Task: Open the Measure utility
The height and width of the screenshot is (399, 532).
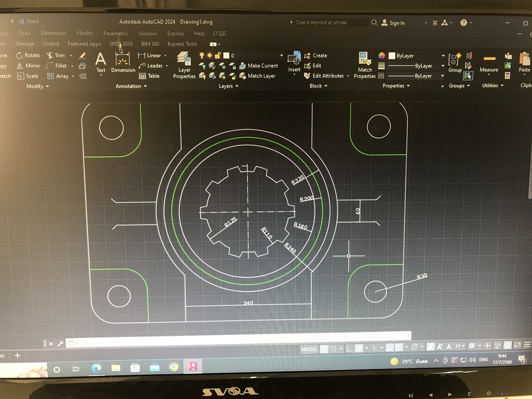Action: click(x=489, y=64)
